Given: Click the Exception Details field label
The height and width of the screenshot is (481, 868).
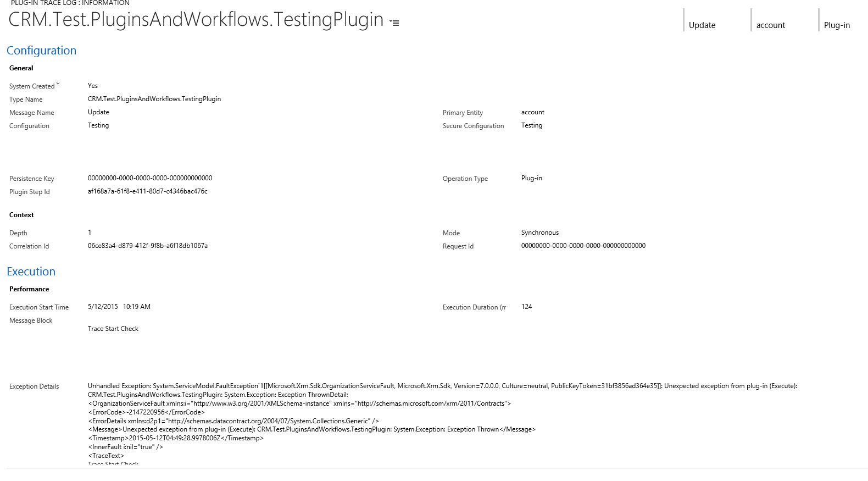Looking at the screenshot, I should click(34, 386).
